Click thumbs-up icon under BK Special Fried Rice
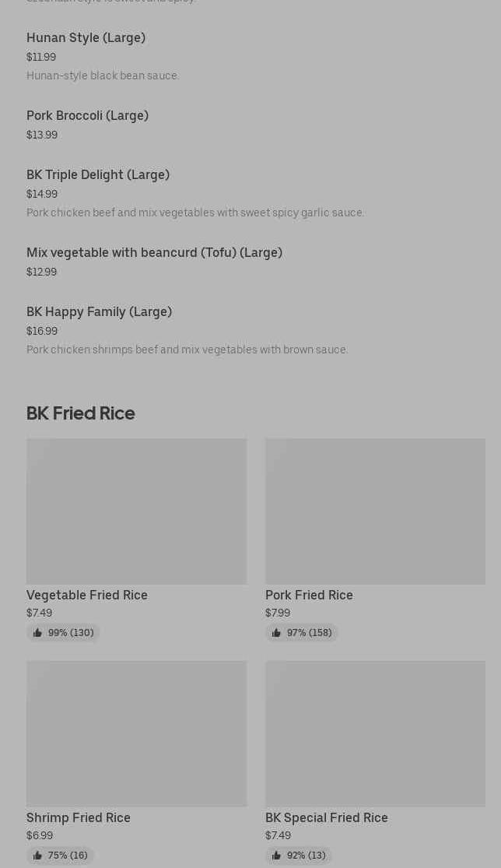This screenshot has width=501, height=868. click(x=276, y=856)
